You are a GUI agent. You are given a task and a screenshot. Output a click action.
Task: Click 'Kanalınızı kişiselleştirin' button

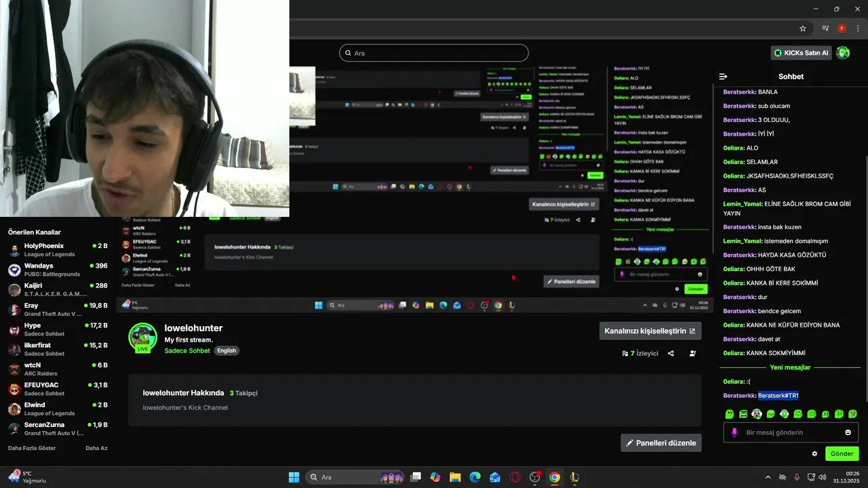[650, 331]
